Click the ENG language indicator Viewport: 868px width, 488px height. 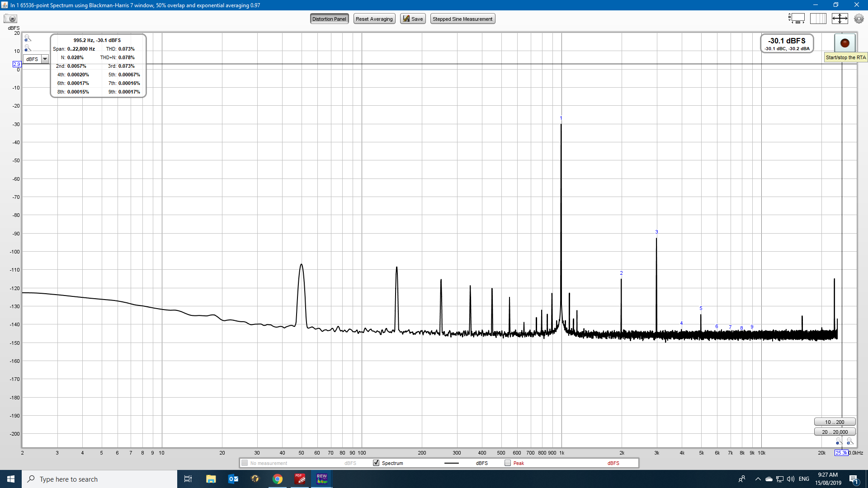coord(804,479)
